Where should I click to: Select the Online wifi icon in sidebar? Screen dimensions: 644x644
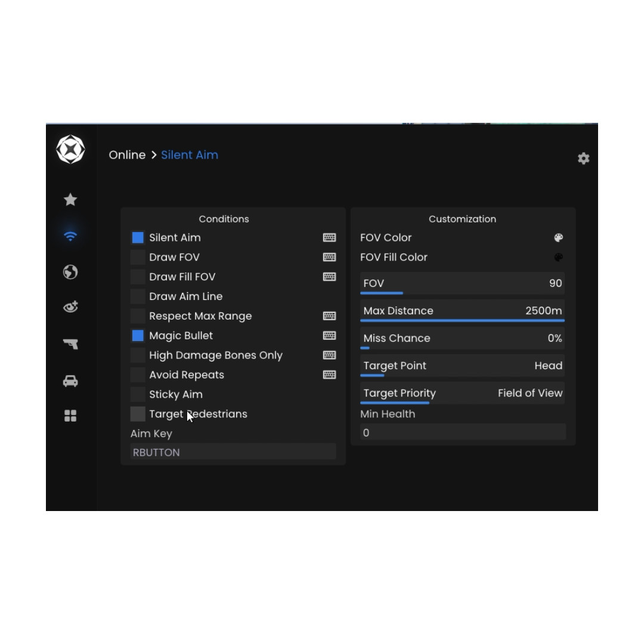70,236
